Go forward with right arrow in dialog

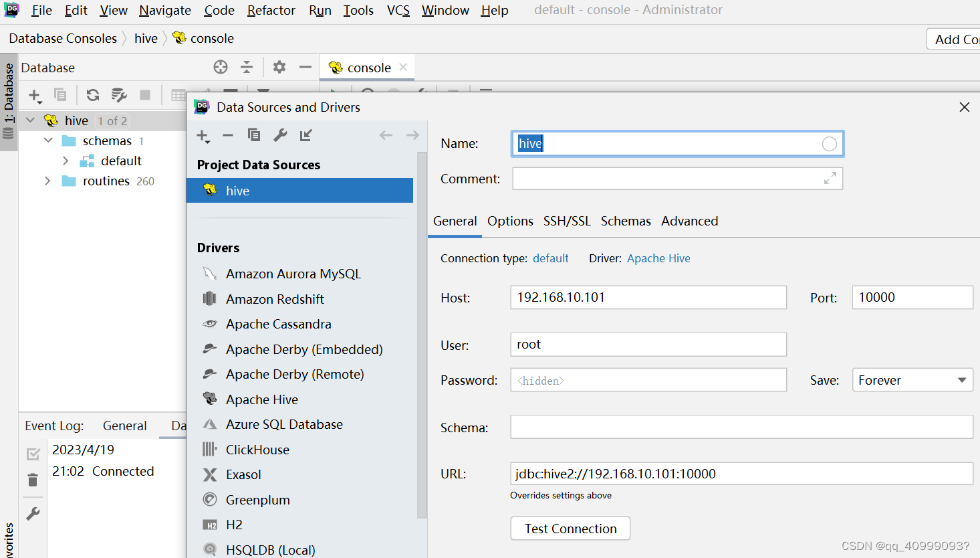pos(412,135)
